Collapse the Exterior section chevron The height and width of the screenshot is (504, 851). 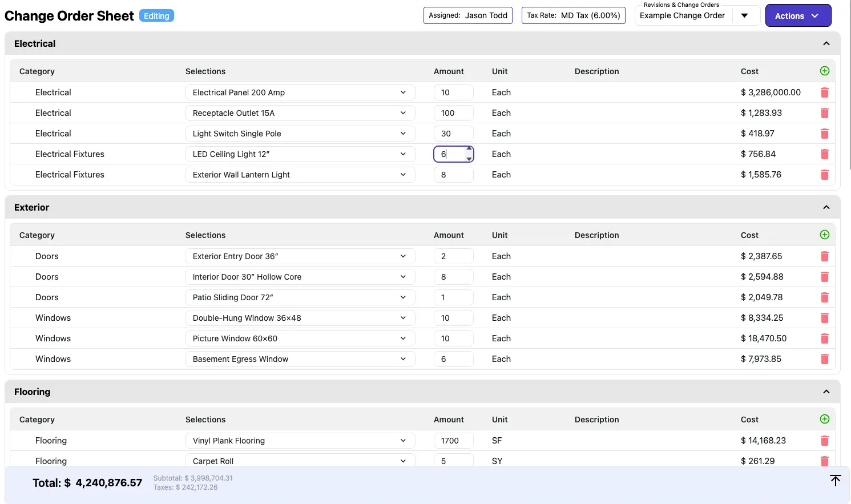(x=826, y=208)
